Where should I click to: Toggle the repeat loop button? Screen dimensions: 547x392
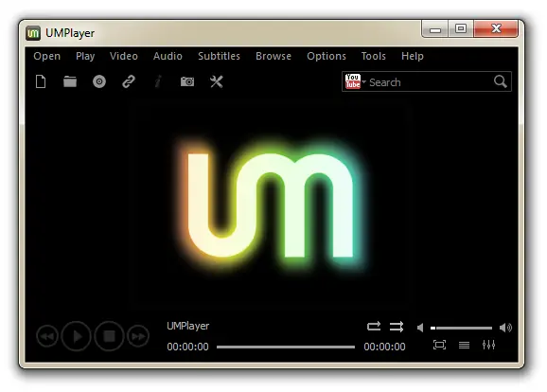(374, 327)
